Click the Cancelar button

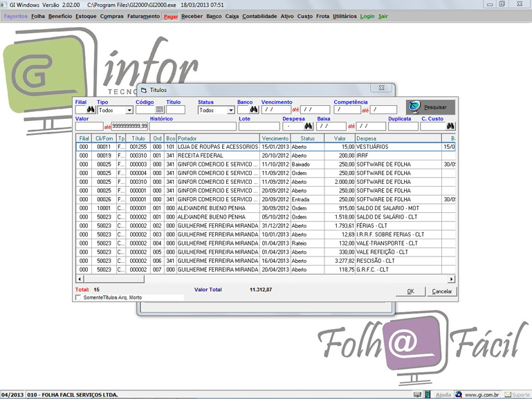[x=442, y=291]
